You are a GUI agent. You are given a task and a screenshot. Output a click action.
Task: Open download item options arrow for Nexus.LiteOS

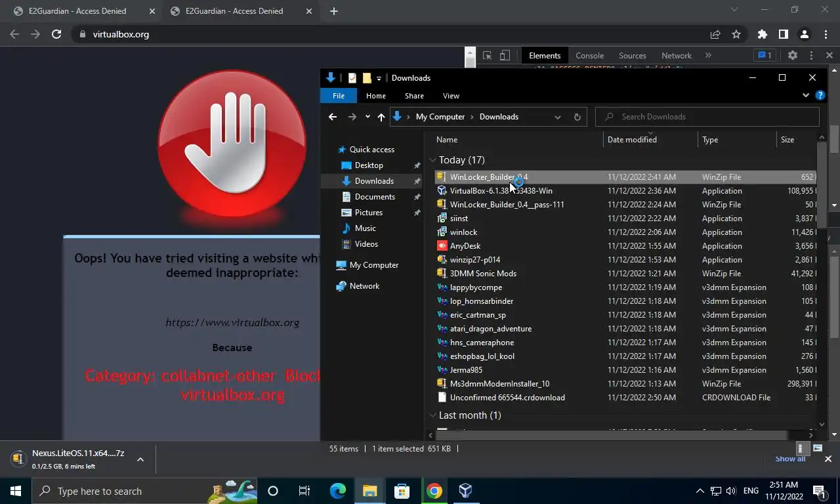140,459
